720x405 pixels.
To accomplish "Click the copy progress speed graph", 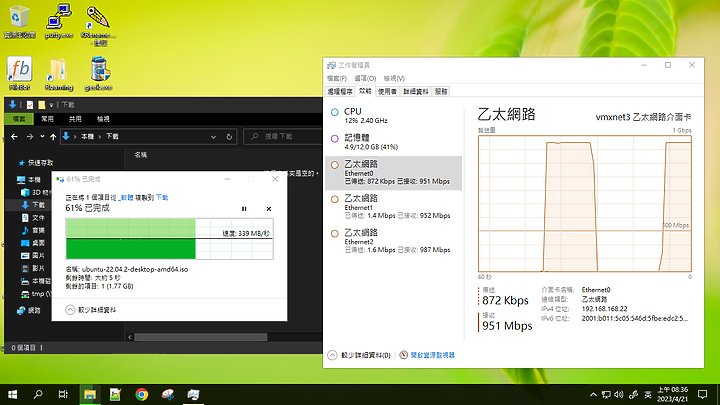I will (x=169, y=239).
